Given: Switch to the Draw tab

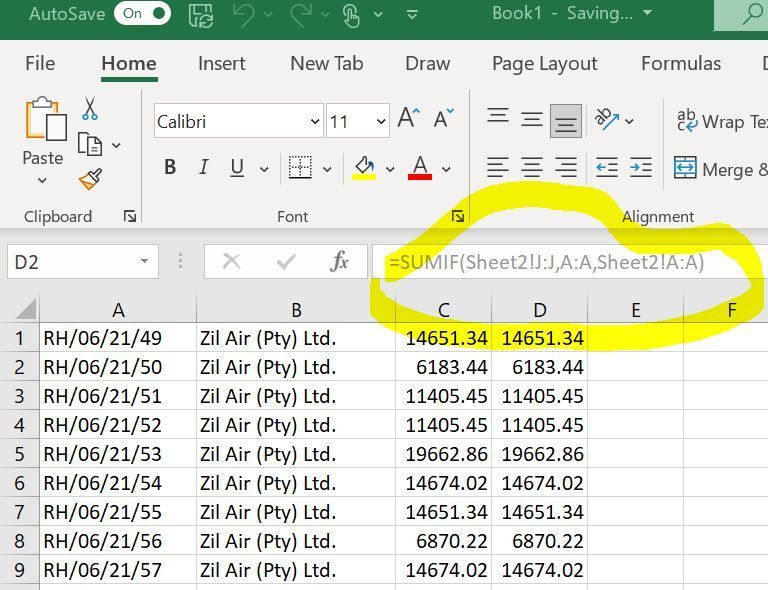Looking at the screenshot, I should point(428,64).
